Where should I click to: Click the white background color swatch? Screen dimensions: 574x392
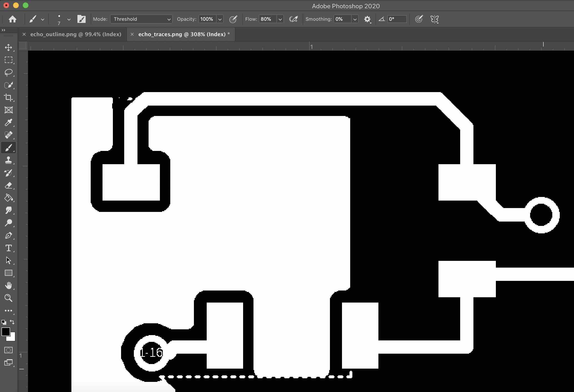coord(12,338)
